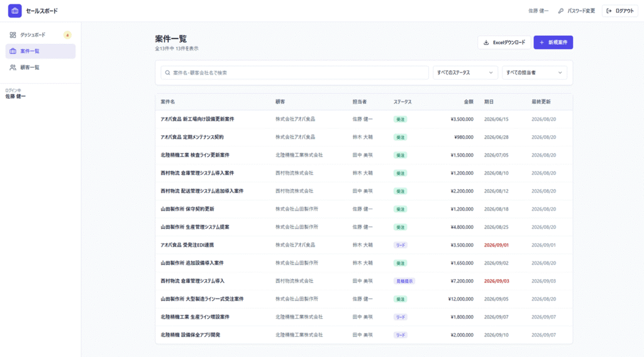Click 佐藤 健一 under ログイン中 in sidebar

(x=16, y=96)
